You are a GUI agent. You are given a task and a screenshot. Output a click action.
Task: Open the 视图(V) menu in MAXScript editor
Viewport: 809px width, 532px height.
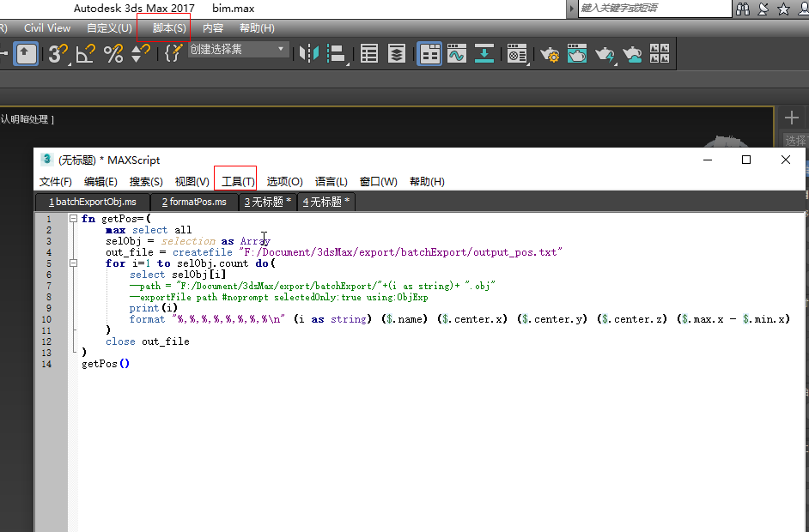point(192,181)
